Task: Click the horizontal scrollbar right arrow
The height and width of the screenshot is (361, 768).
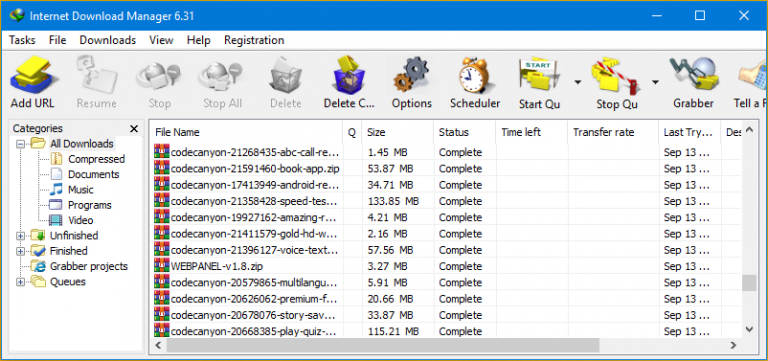Action: (x=733, y=345)
